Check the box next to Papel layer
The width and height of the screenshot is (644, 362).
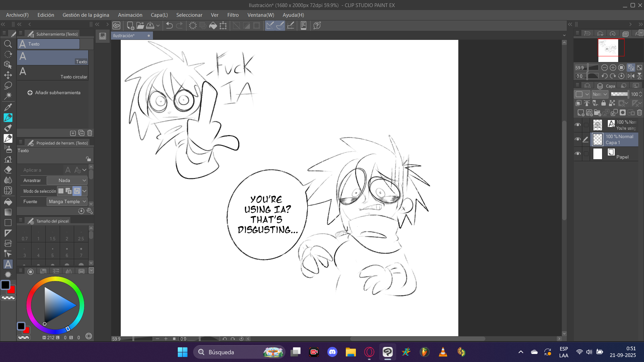point(586,154)
